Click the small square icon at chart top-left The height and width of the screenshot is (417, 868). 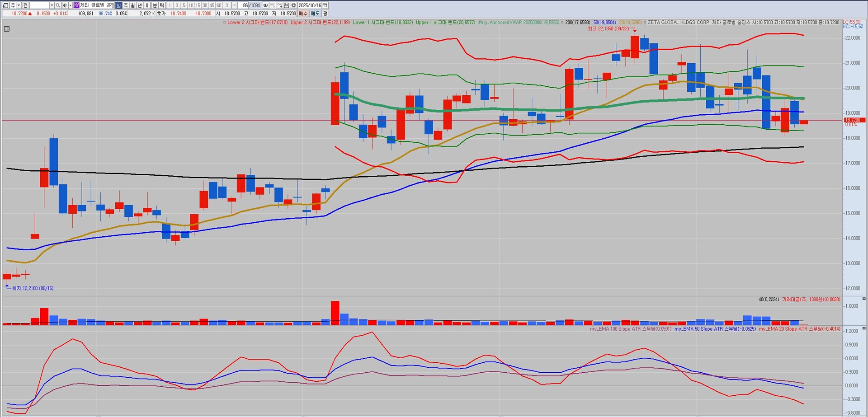click(7, 29)
